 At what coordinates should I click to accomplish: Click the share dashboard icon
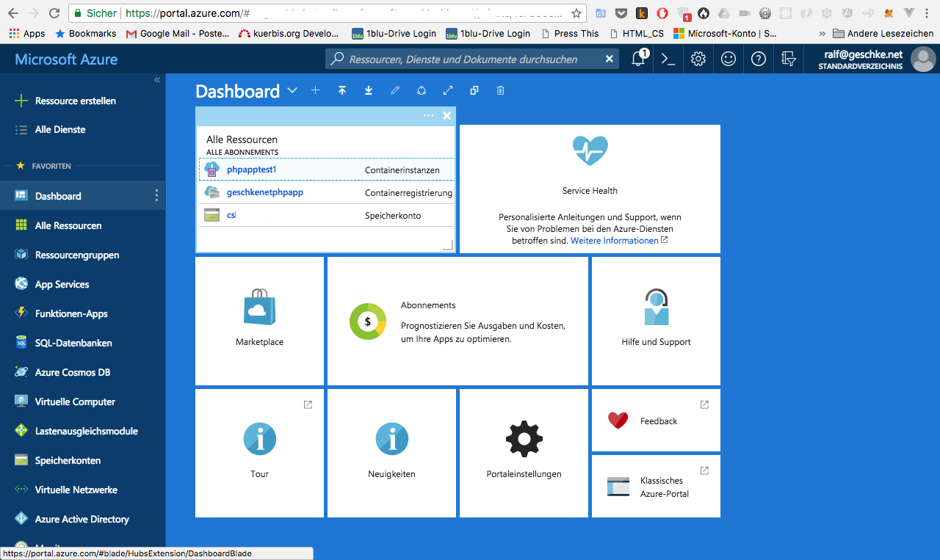[422, 90]
